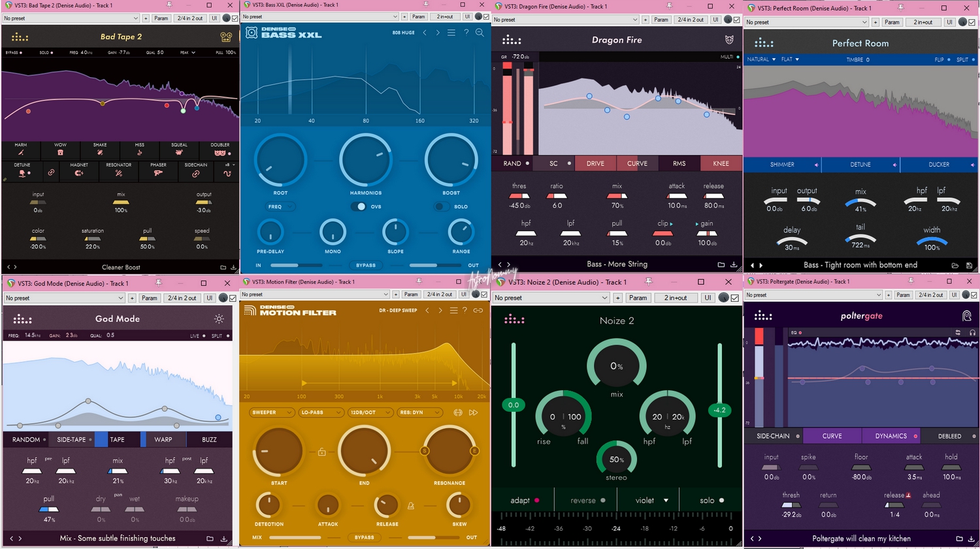Click the metronome sync icon in Motion Filter

tap(411, 505)
